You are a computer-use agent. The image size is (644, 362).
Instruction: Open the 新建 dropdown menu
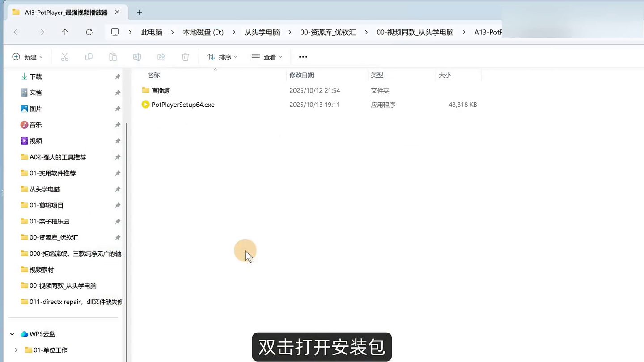pyautogui.click(x=27, y=57)
